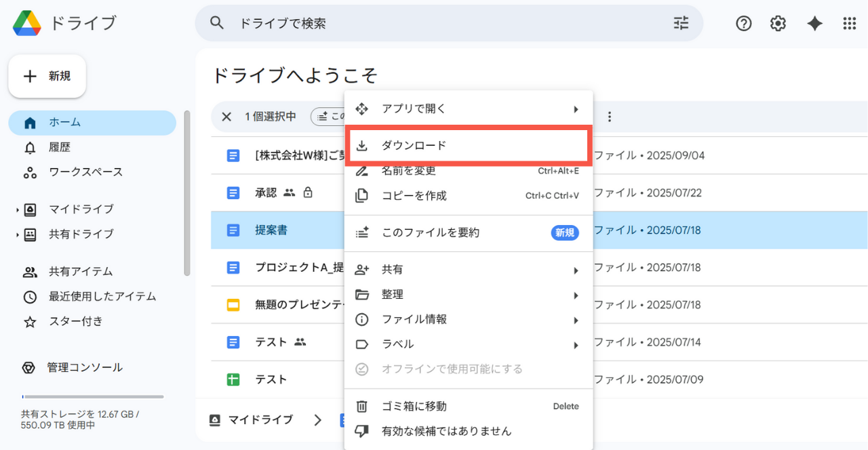Click the 新規 button
868x450 pixels.
coord(46,76)
